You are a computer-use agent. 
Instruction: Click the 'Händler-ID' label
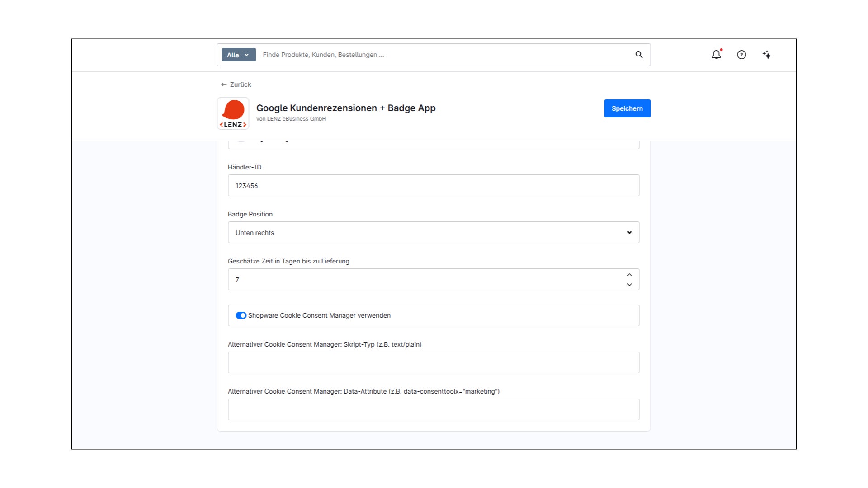[245, 167]
